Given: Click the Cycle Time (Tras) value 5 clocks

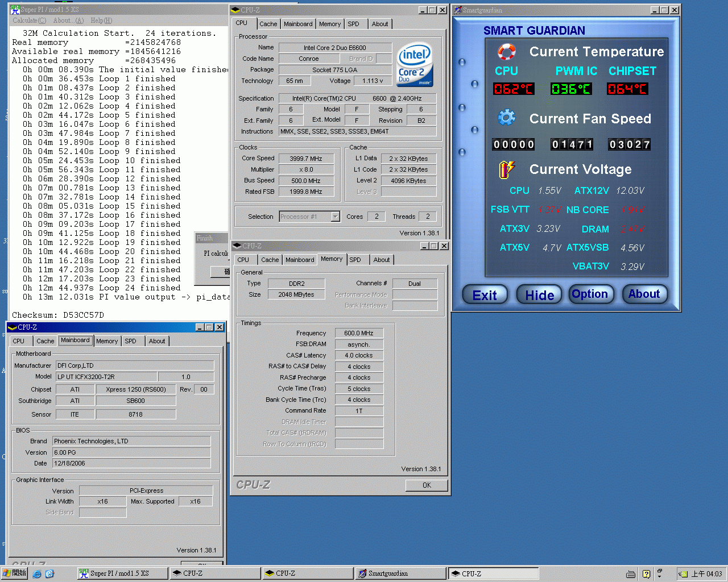Looking at the screenshot, I should click(359, 389).
